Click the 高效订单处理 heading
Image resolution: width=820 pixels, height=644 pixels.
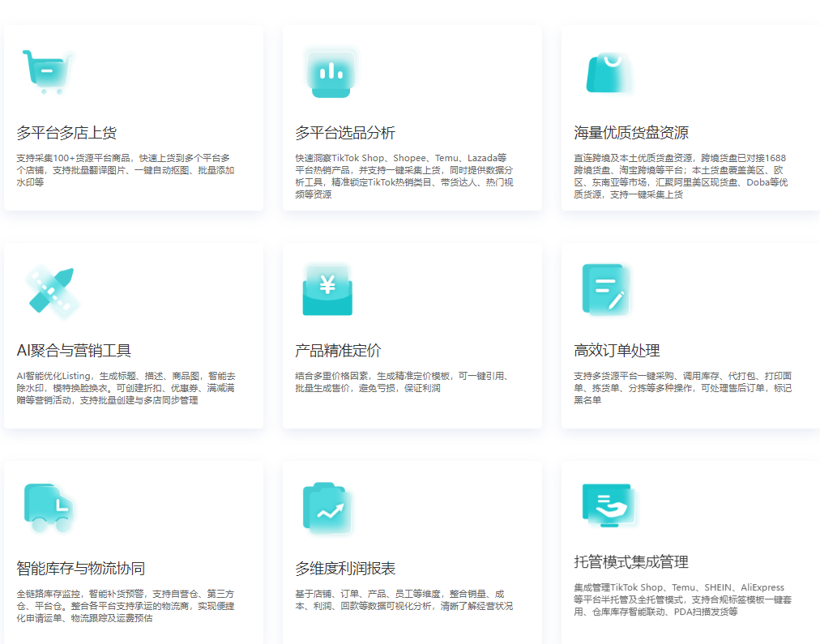617,351
